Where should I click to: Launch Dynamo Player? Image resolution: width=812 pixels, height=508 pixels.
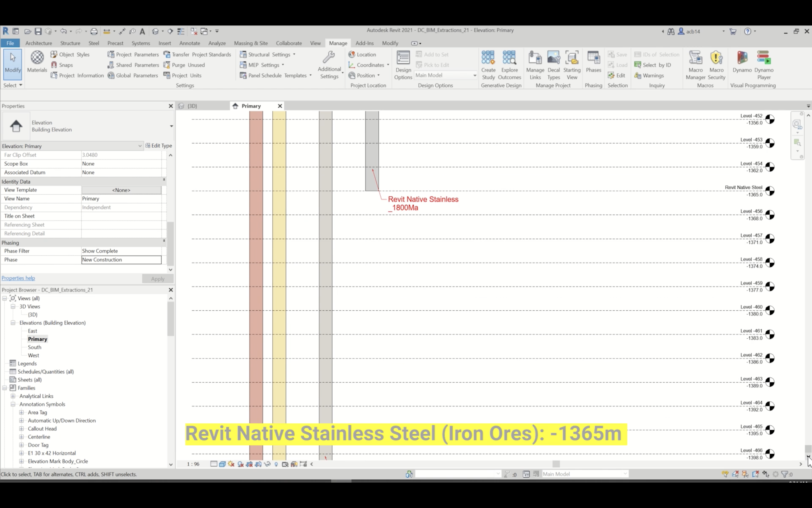point(764,65)
